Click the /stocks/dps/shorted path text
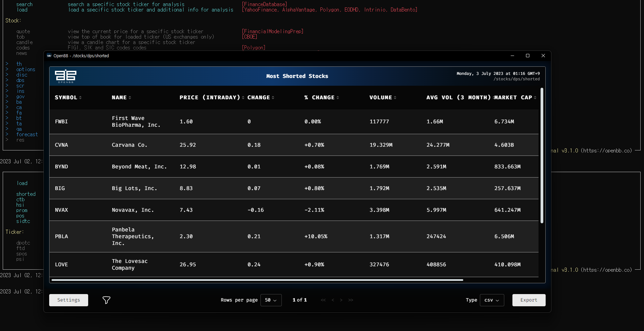644x331 pixels. point(516,79)
